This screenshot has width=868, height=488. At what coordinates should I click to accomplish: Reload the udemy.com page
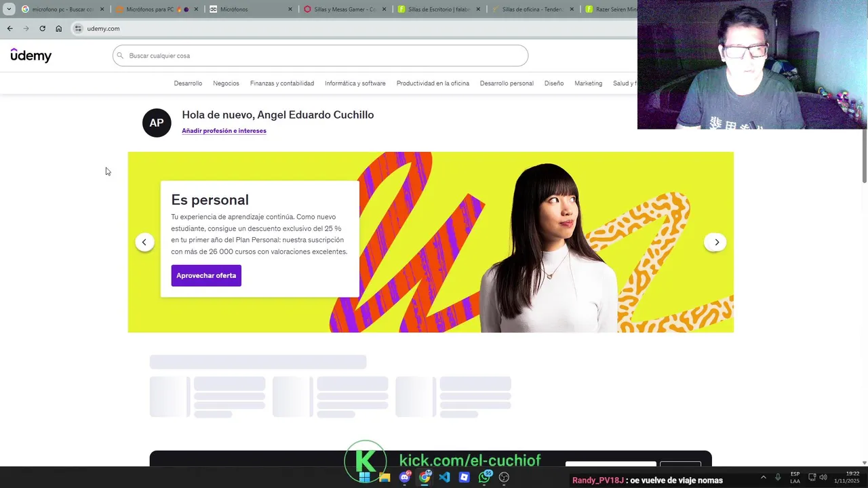point(42,28)
